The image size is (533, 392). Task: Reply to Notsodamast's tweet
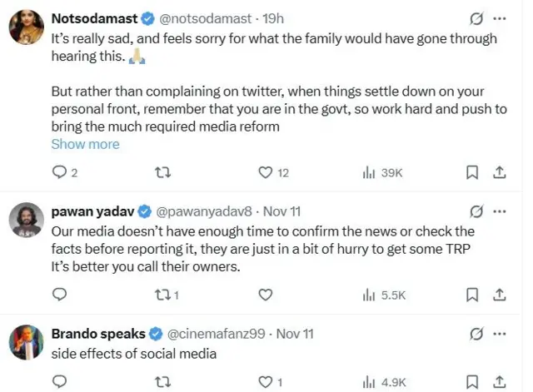point(60,172)
